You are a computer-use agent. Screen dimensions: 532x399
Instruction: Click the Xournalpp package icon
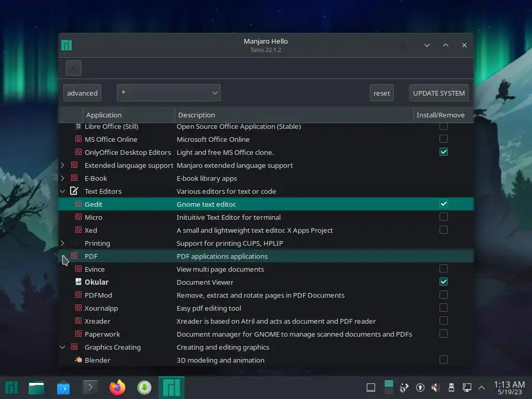(78, 308)
